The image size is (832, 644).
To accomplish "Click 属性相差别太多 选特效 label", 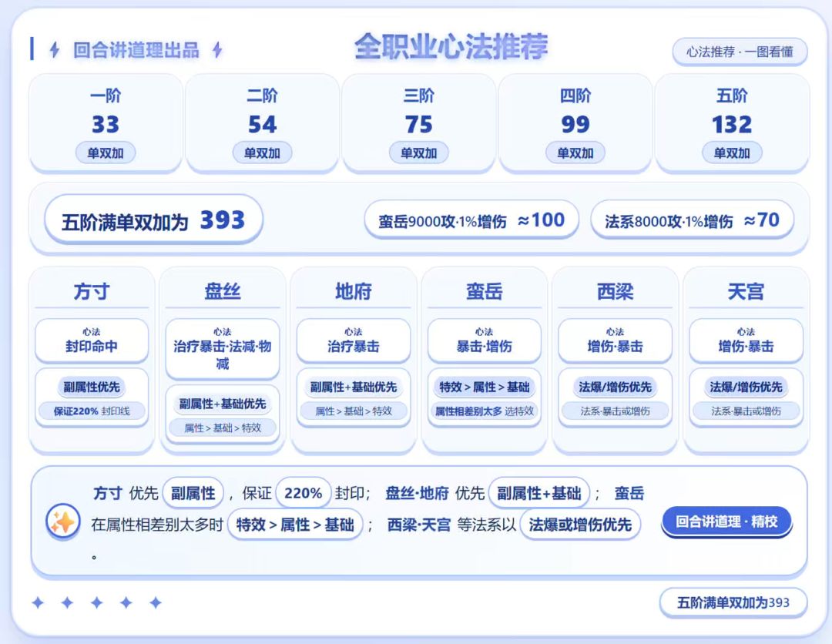I will pyautogui.click(x=484, y=411).
